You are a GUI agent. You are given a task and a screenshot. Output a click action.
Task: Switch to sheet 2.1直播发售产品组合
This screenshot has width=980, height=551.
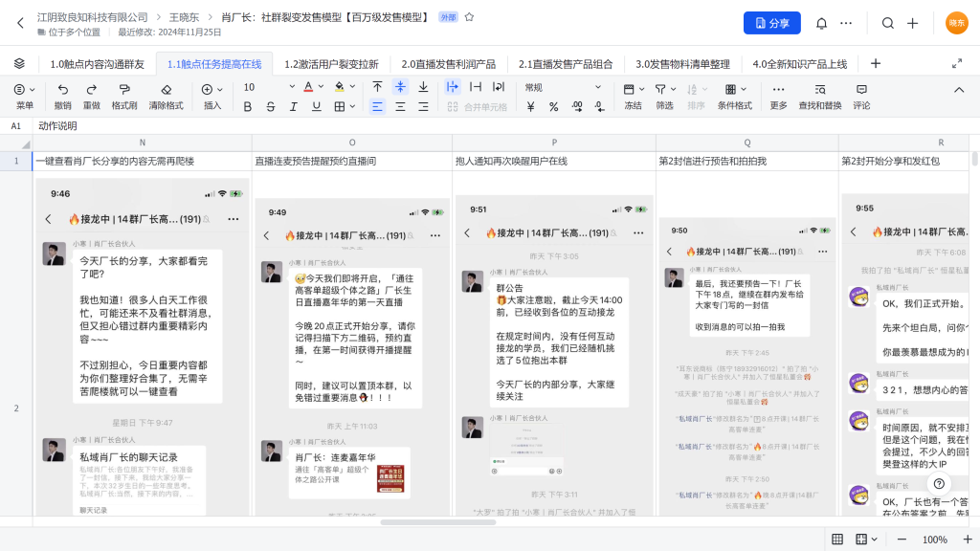[566, 64]
